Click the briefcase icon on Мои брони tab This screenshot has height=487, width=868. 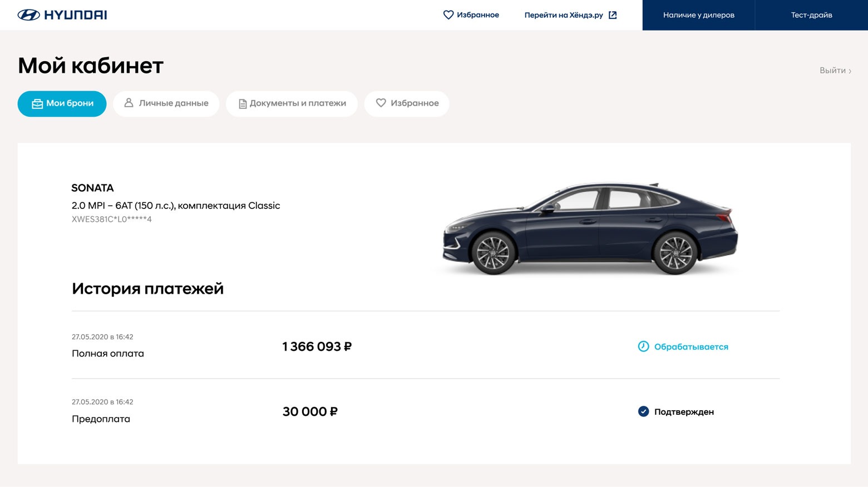(x=37, y=104)
